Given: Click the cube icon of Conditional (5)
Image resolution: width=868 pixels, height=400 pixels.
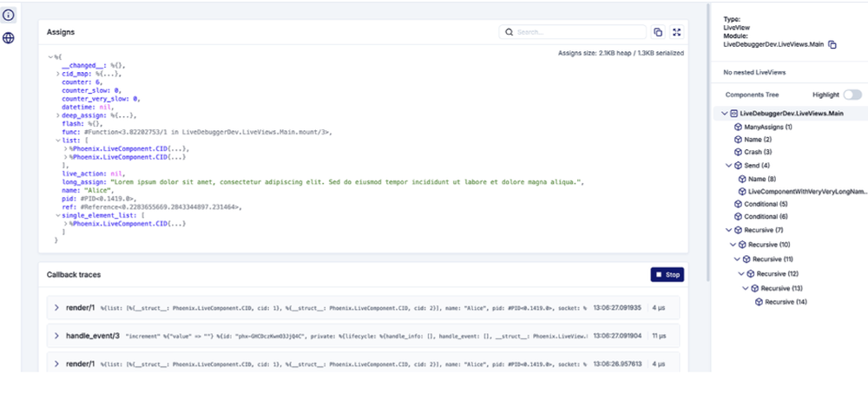Looking at the screenshot, I should 738,204.
